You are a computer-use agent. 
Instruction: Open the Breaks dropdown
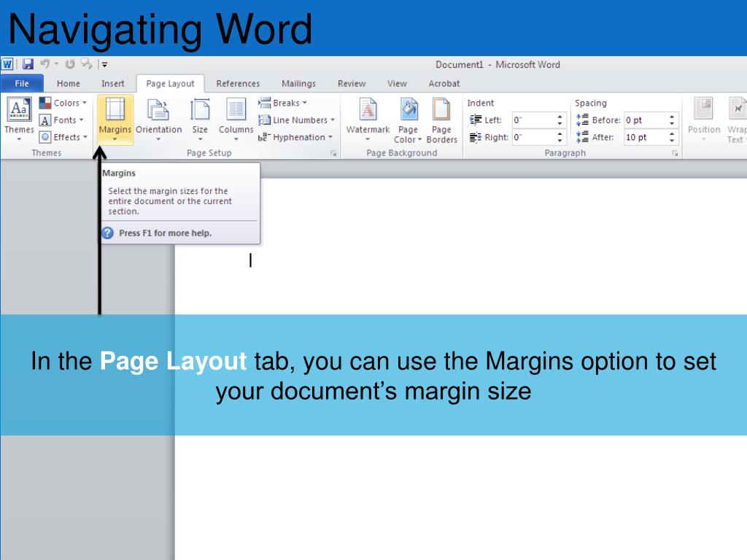coord(283,103)
